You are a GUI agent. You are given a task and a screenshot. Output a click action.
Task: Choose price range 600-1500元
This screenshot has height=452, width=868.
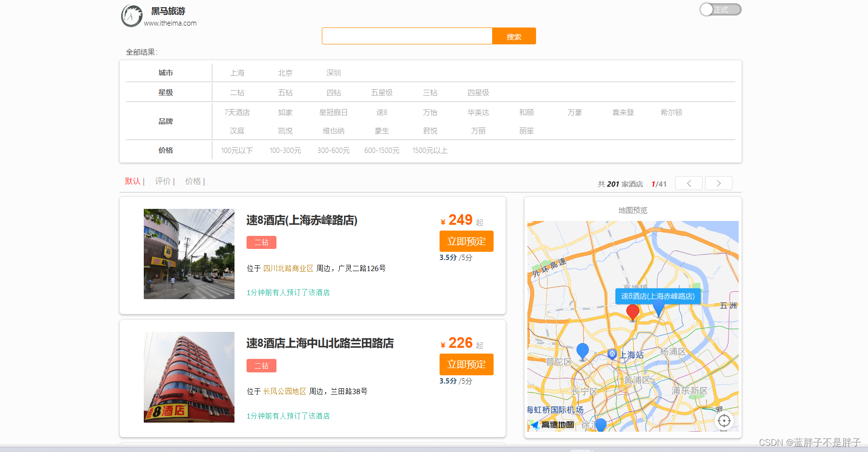(382, 151)
